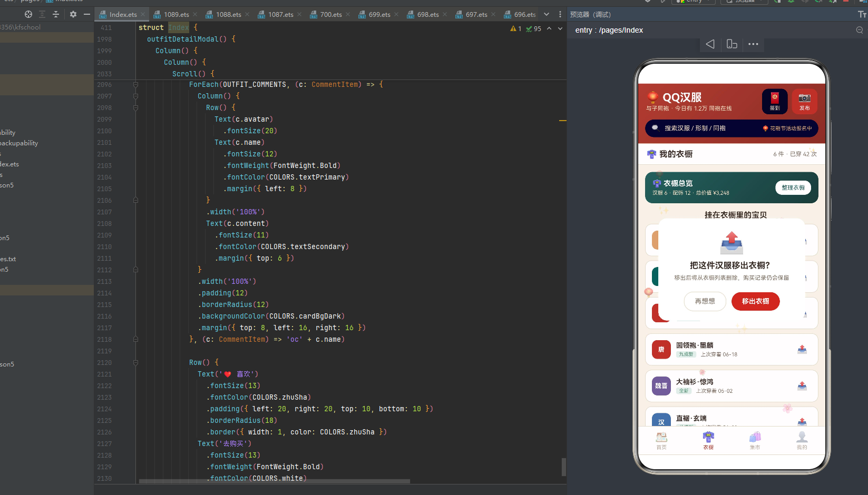The height and width of the screenshot is (495, 868).
Task: Open the 集市 market bottom tab
Action: click(x=755, y=441)
